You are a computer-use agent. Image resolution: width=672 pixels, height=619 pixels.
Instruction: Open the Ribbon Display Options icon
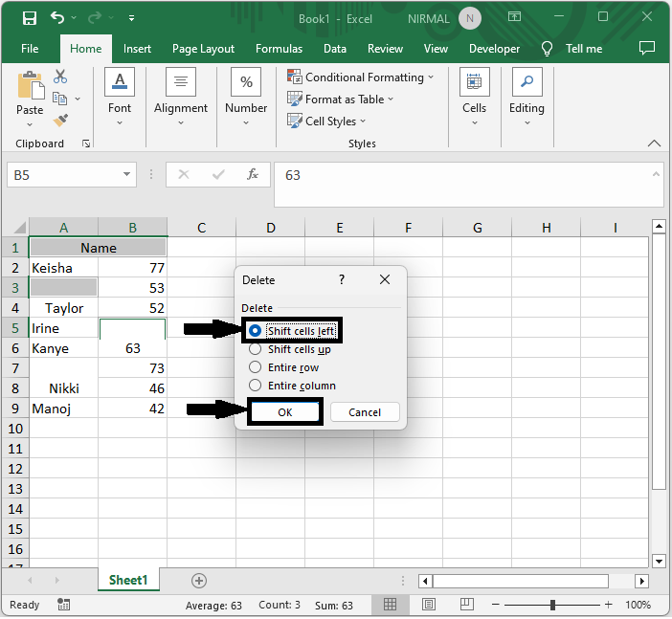pos(514,16)
